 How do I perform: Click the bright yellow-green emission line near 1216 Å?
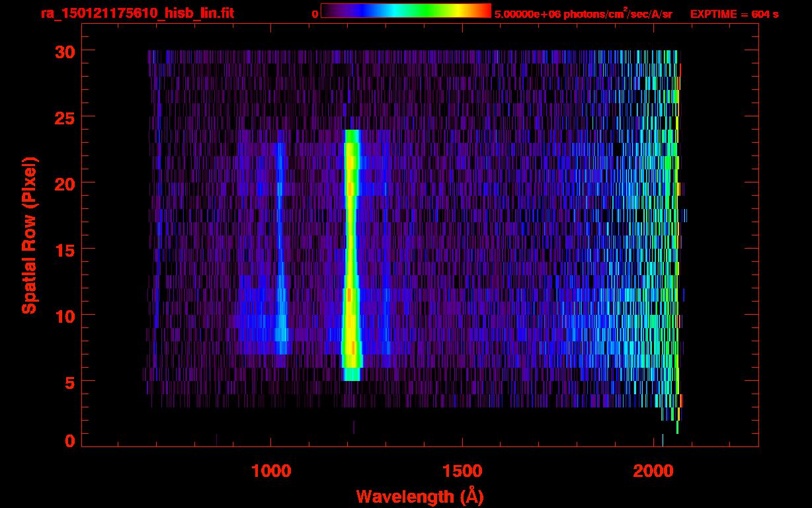[x=351, y=255]
